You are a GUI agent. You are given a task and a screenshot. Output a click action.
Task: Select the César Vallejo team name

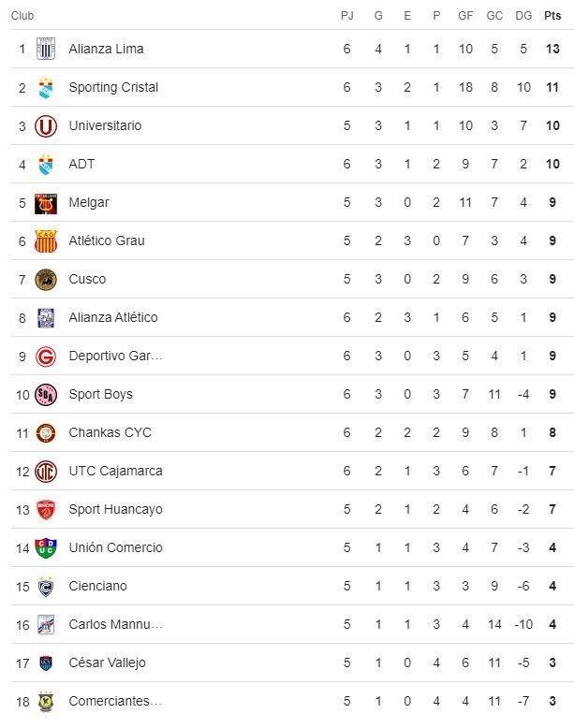click(107, 662)
